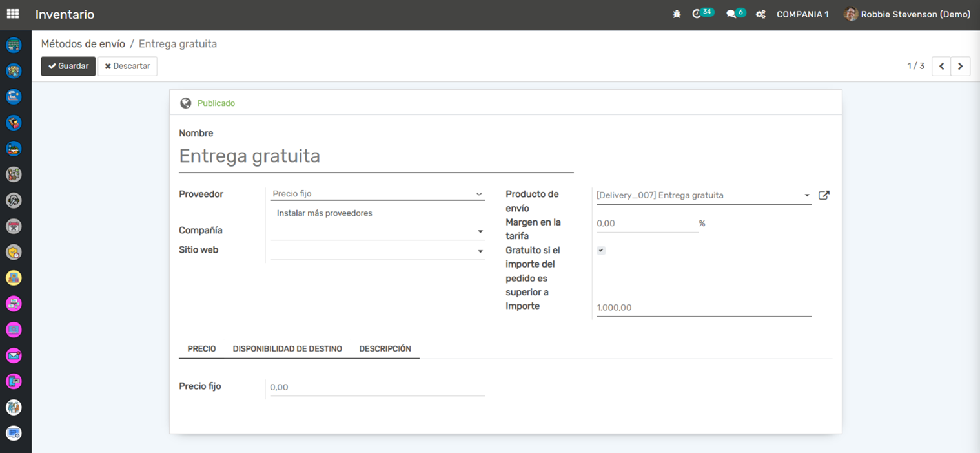Go to next record arrow

[960, 66]
